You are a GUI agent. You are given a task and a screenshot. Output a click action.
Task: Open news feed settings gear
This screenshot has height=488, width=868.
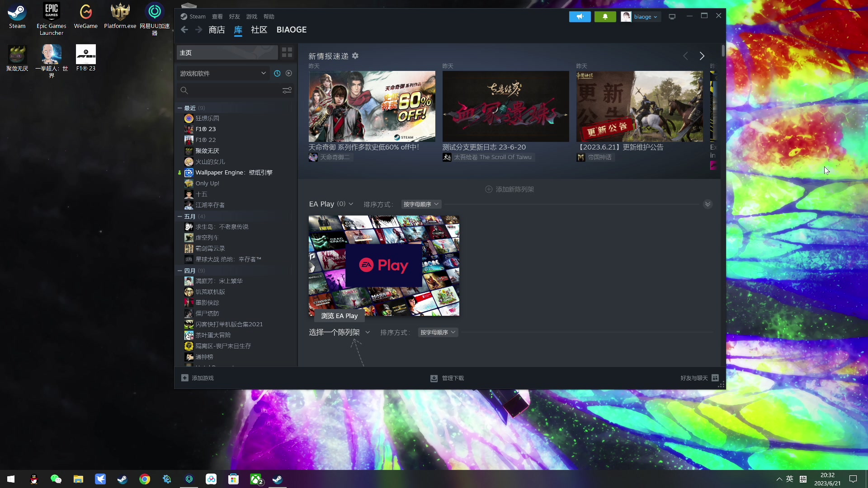(355, 56)
